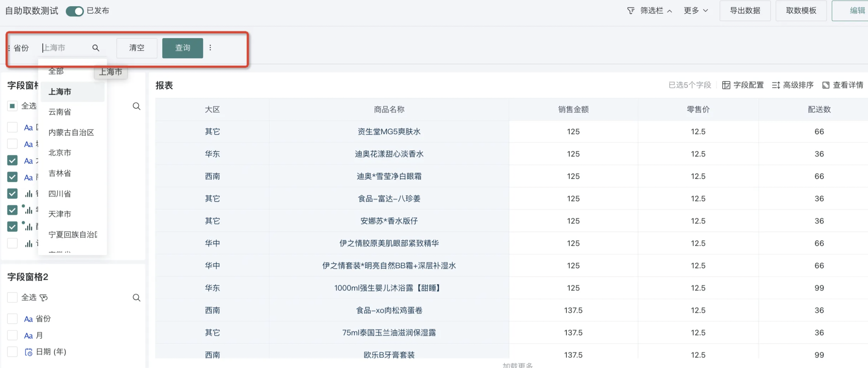Click search icon in 字段窗格2
The width and height of the screenshot is (868, 368).
click(x=136, y=297)
